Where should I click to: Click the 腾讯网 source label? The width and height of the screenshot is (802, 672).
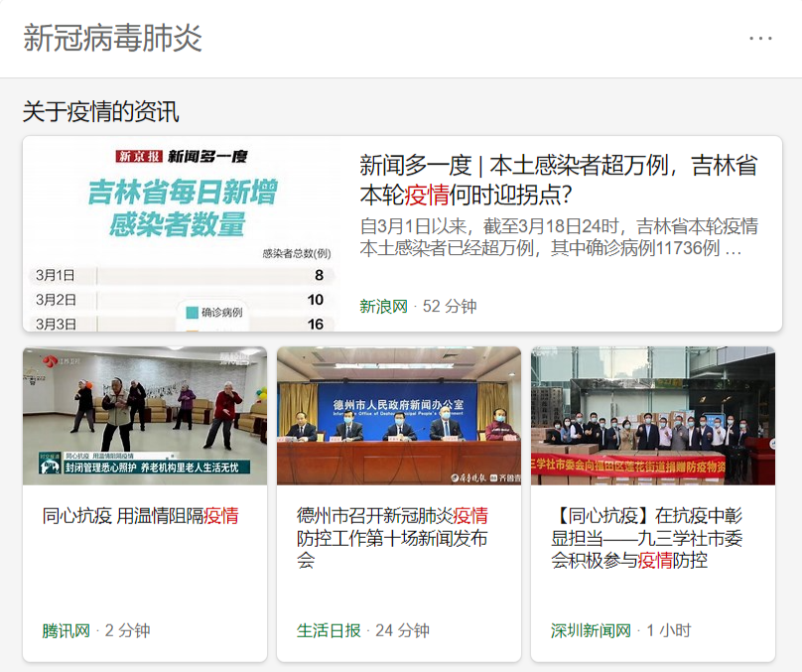(66, 630)
